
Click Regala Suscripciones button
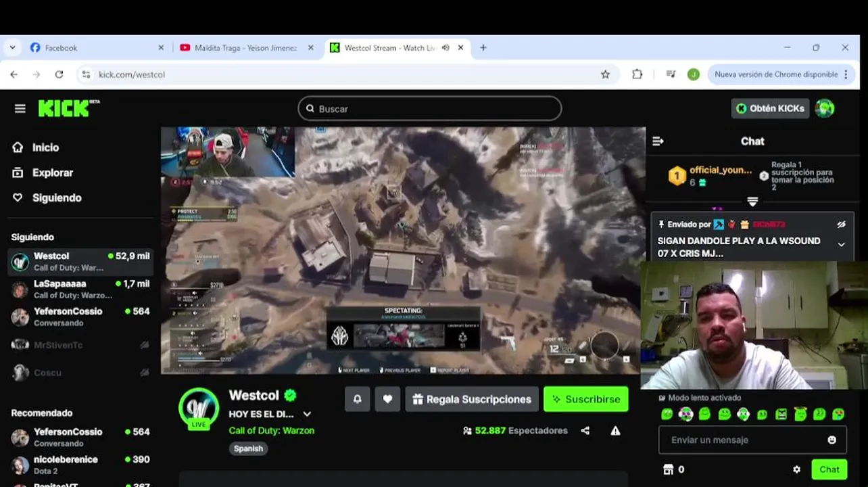click(472, 399)
